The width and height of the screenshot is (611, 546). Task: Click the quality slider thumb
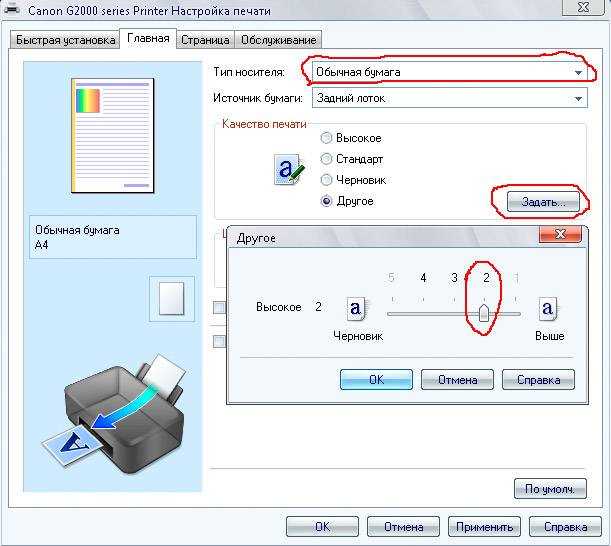[484, 313]
